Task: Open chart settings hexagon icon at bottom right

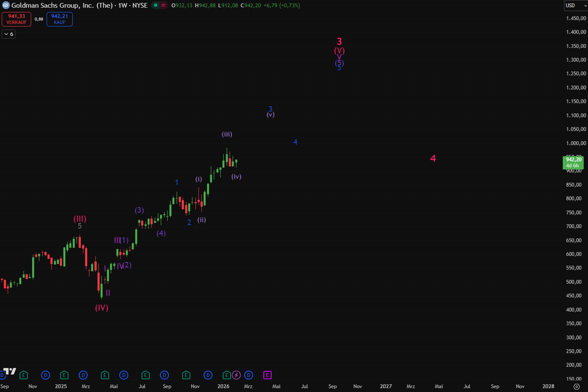Action: tap(576, 386)
